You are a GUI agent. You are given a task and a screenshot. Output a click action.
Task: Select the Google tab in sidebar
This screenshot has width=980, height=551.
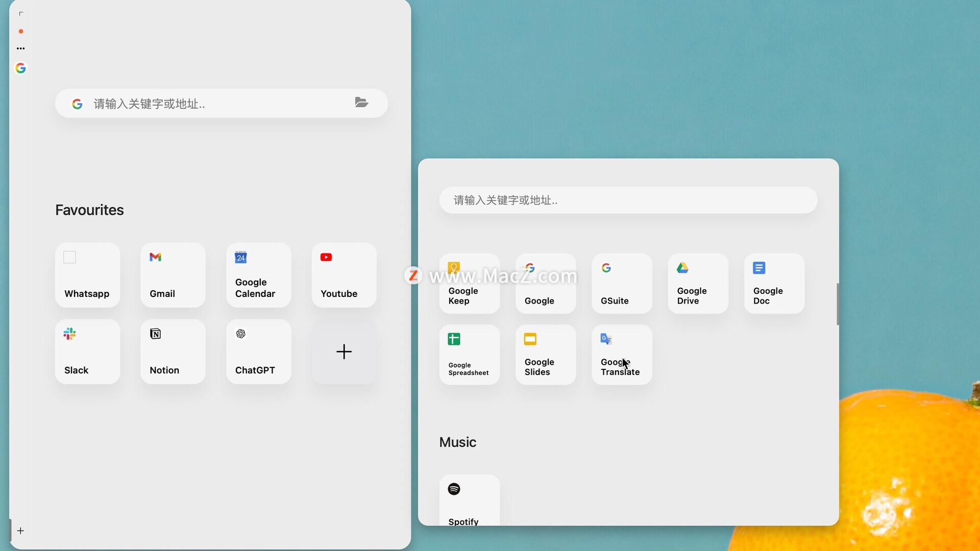(x=20, y=68)
